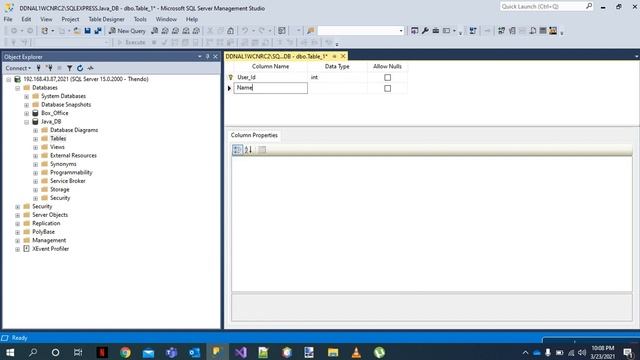Select the Database Diagrams folder
The width and height of the screenshot is (640, 360).
(74, 130)
